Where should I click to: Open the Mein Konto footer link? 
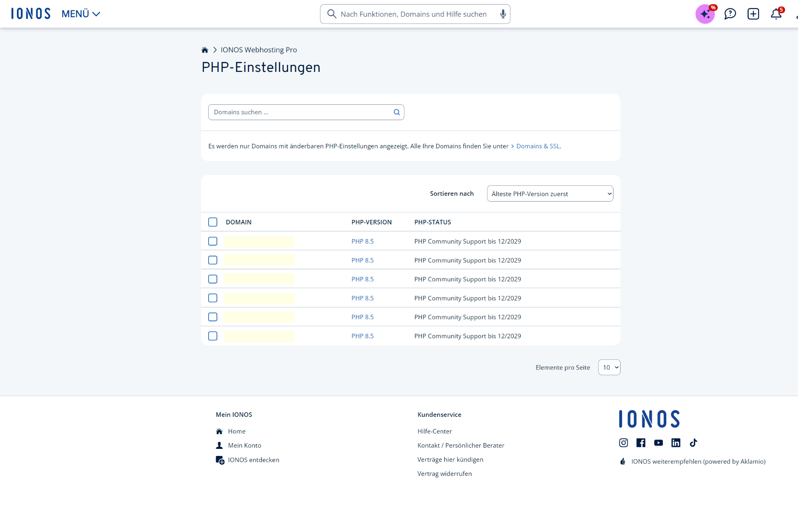[x=244, y=446]
